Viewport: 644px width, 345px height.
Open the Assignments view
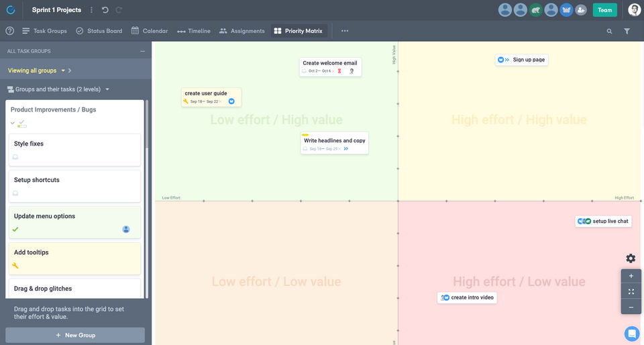pyautogui.click(x=242, y=31)
